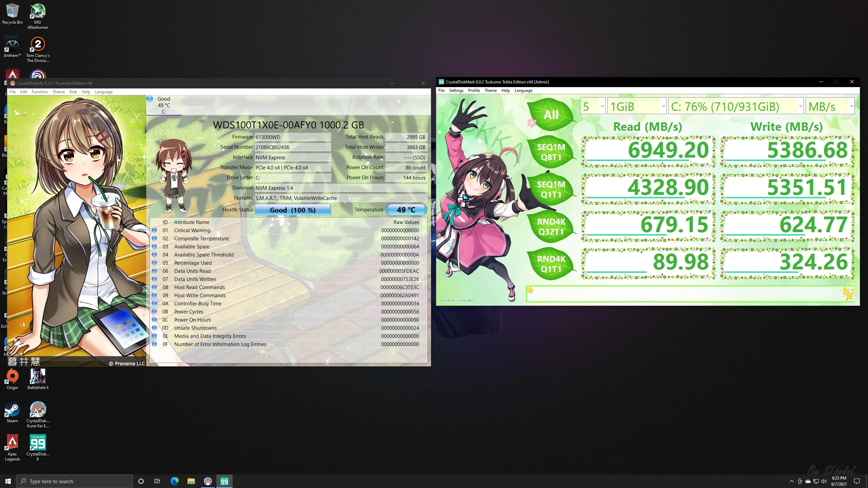Image resolution: width=868 pixels, height=488 pixels.
Task: Select the Good 49 °C C: disk tab
Action: coord(164,105)
